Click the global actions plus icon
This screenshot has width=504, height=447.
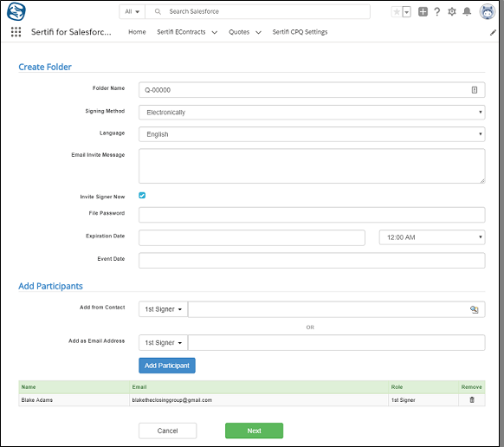coord(423,12)
